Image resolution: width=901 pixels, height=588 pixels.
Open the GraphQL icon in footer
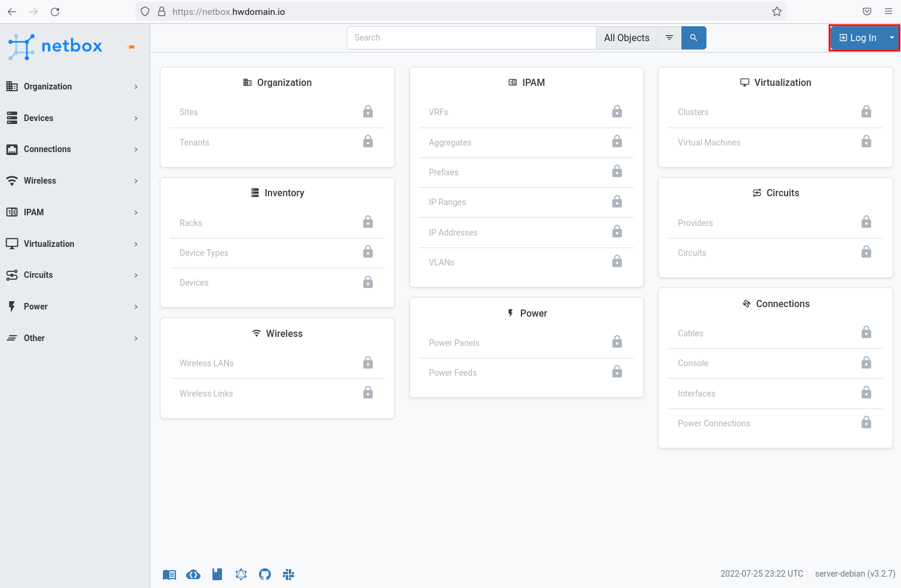pyautogui.click(x=241, y=574)
